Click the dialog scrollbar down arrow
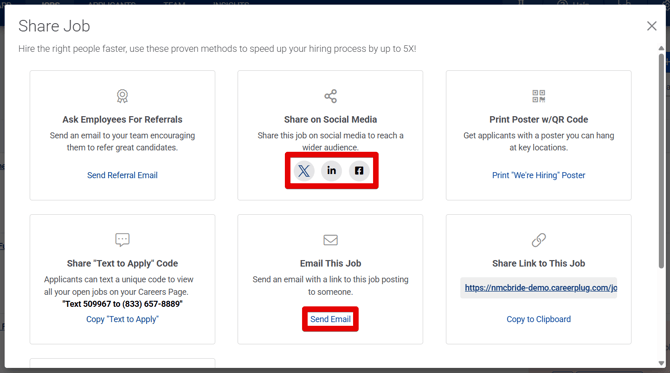Viewport: 670px width, 373px height. click(661, 363)
